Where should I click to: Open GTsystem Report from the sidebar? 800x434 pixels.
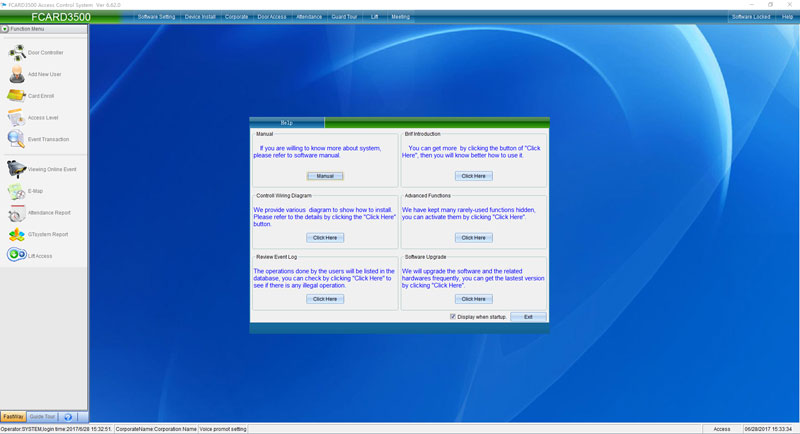(x=38, y=235)
